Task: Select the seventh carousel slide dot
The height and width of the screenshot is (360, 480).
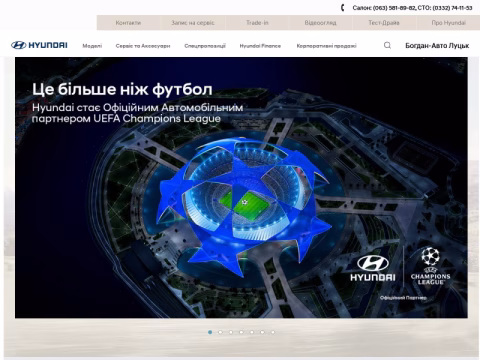Action: [273, 332]
